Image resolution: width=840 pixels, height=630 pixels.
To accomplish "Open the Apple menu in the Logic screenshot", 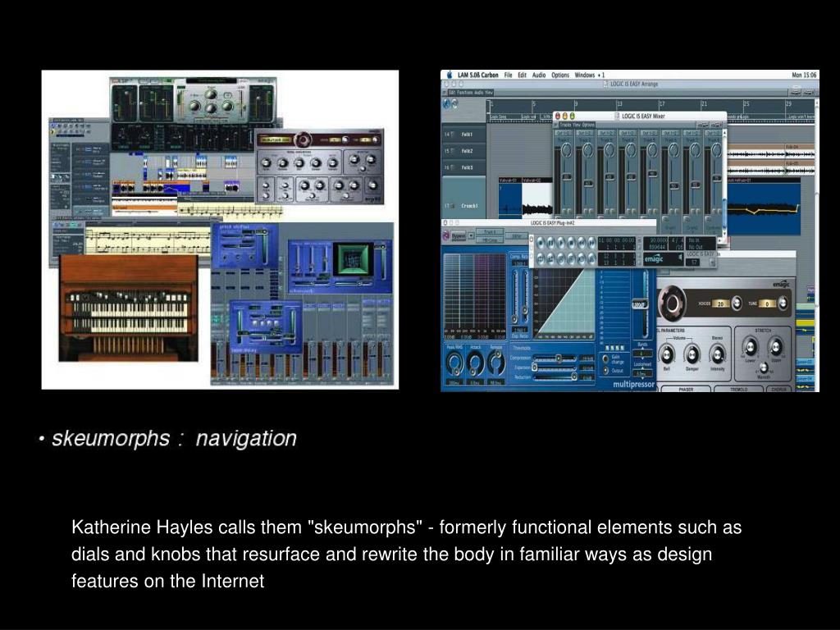I will click(449, 75).
